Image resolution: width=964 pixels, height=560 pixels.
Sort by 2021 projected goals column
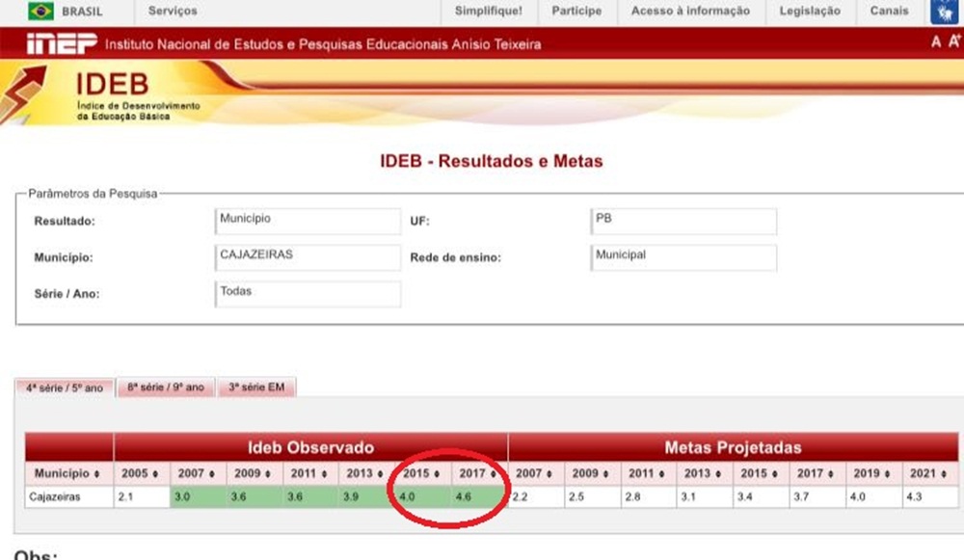point(929,474)
